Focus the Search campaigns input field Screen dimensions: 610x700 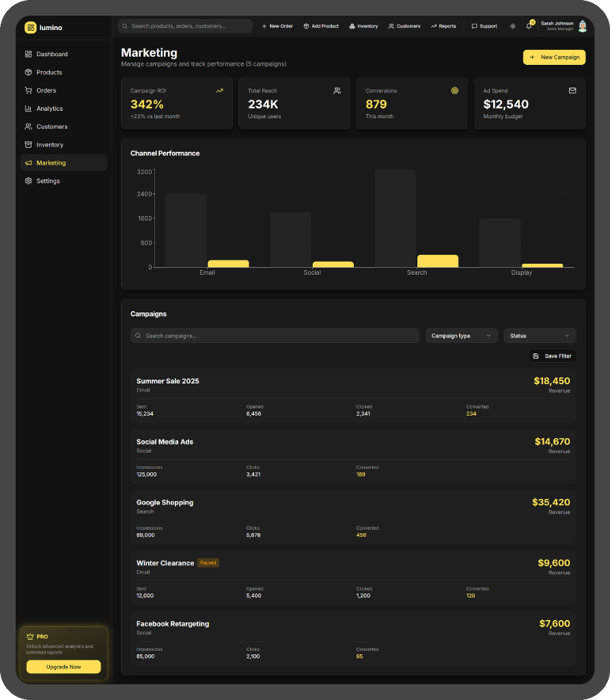pyautogui.click(x=275, y=336)
